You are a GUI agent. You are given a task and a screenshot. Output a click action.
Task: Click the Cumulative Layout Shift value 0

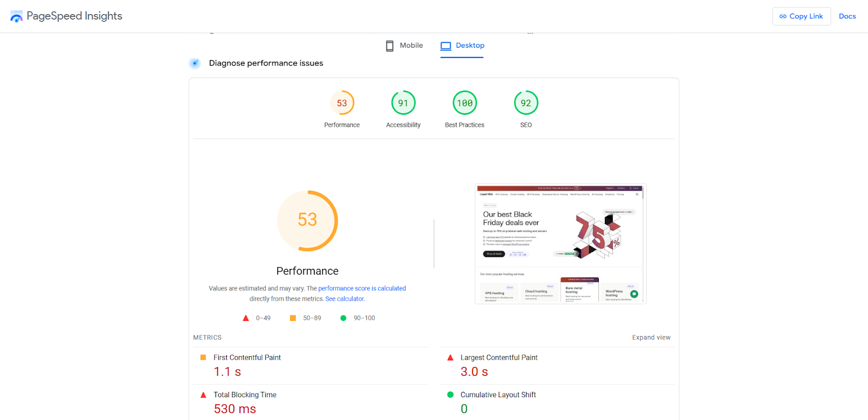click(464, 409)
